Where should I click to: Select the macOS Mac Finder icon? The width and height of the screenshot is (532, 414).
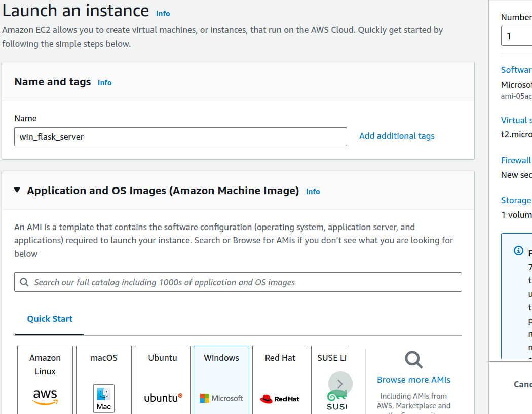click(104, 398)
